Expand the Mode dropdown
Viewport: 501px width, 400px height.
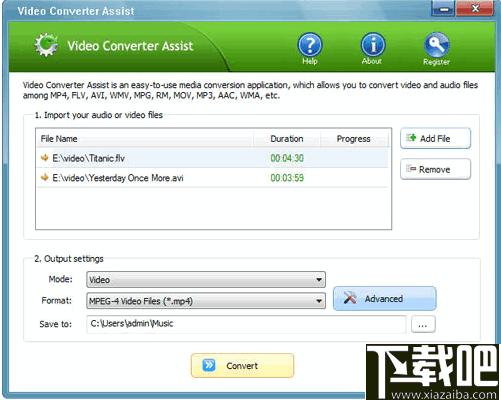click(206, 280)
